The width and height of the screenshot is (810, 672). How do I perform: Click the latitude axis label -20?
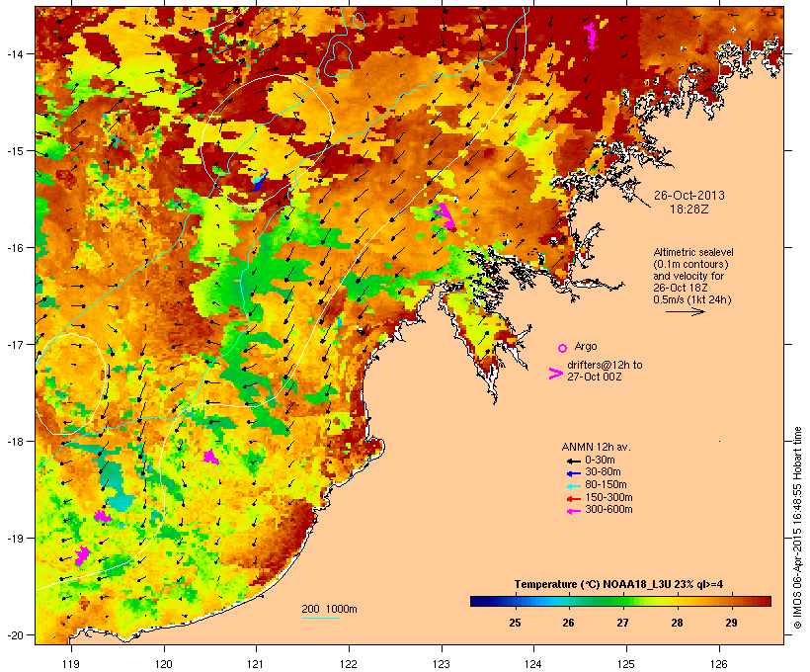(x=14, y=634)
